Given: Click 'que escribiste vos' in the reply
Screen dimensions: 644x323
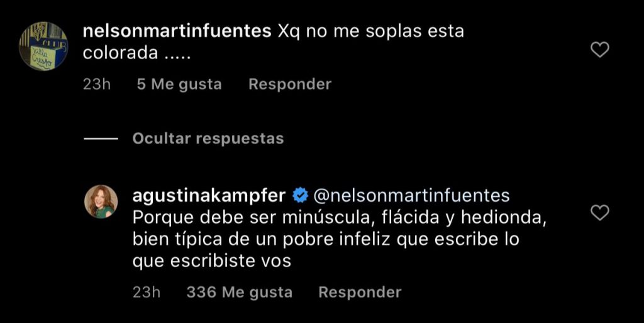Looking at the screenshot, I should (212, 261).
